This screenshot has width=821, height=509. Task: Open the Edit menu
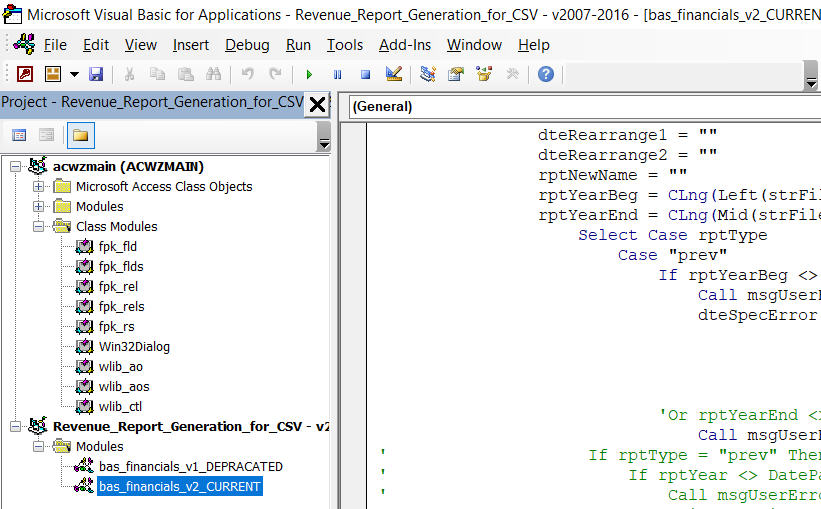(96, 45)
